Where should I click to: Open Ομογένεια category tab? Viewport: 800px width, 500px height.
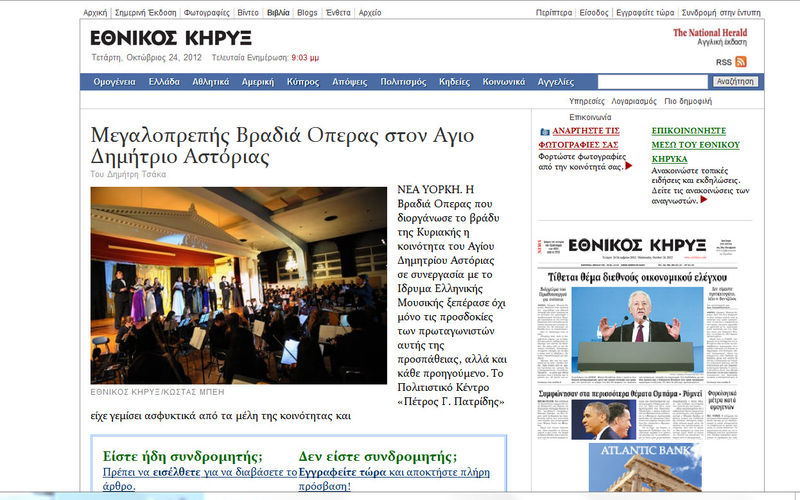click(114, 82)
